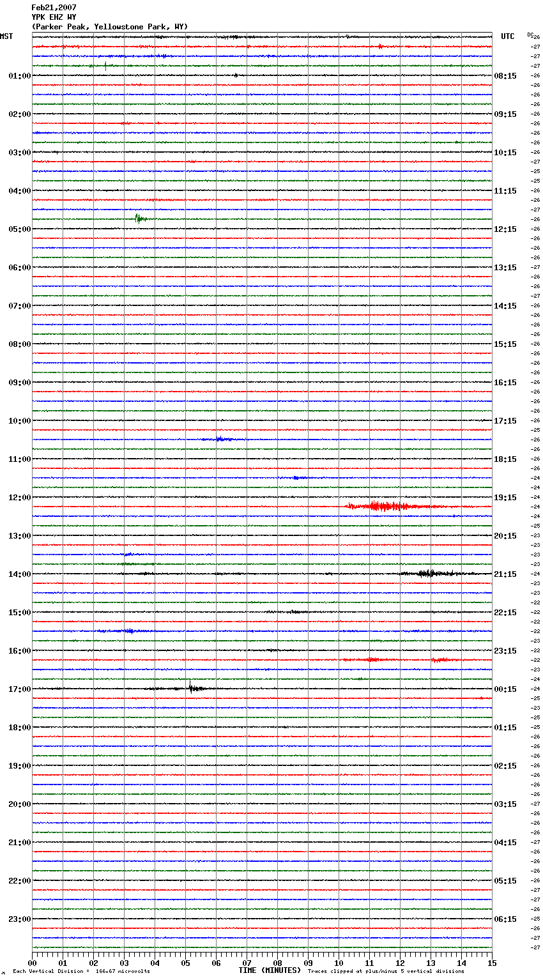Click the 15 minute axis tick label
The width and height of the screenshot is (543, 980).
492,963
